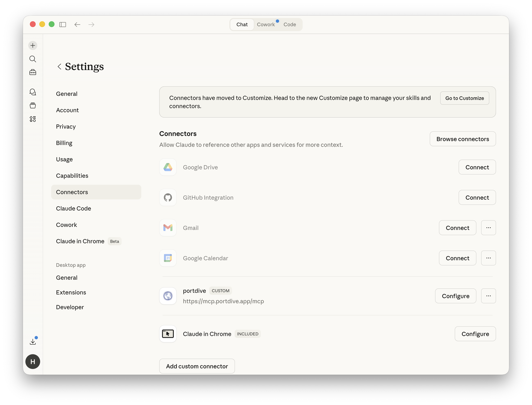Click the portdive globe icon

[x=168, y=296]
